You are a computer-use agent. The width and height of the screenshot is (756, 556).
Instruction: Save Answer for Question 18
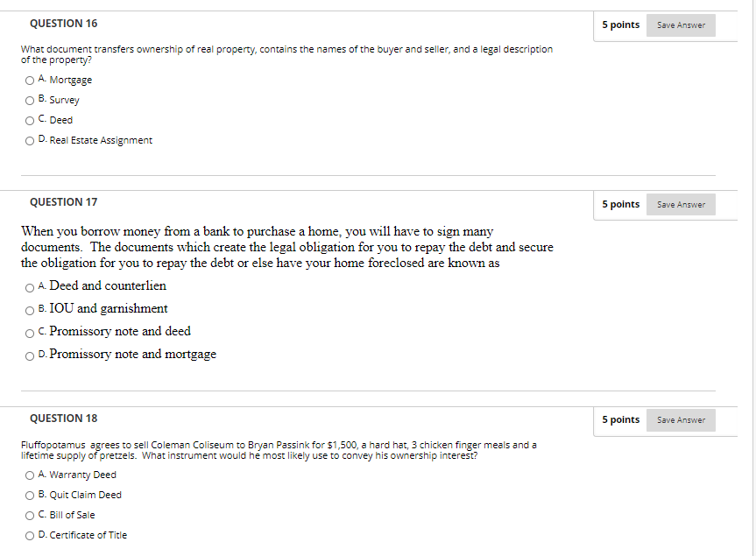tap(681, 419)
